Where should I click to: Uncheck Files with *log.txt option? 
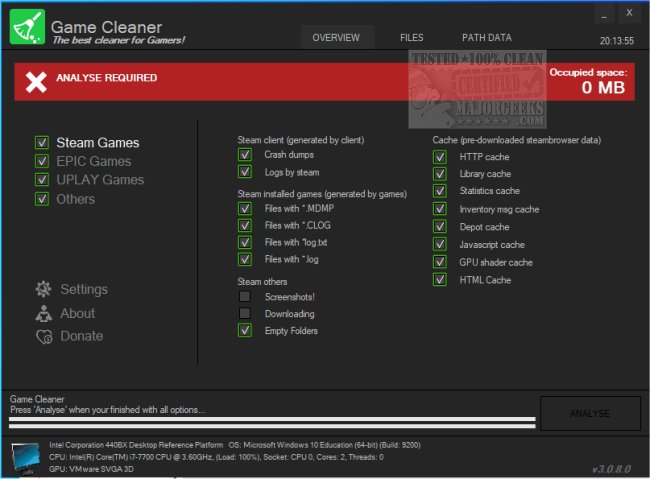(245, 242)
